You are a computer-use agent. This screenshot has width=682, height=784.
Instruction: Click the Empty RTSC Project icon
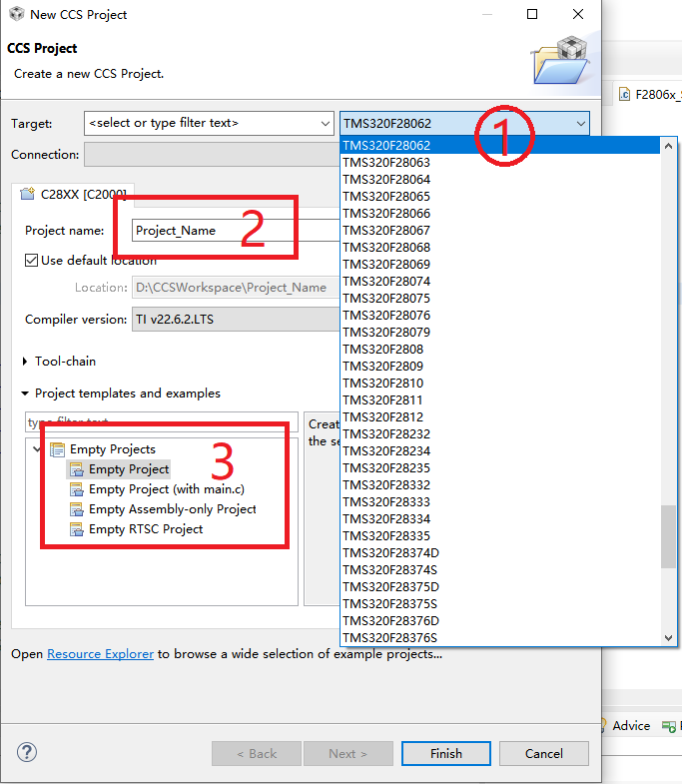(x=77, y=529)
